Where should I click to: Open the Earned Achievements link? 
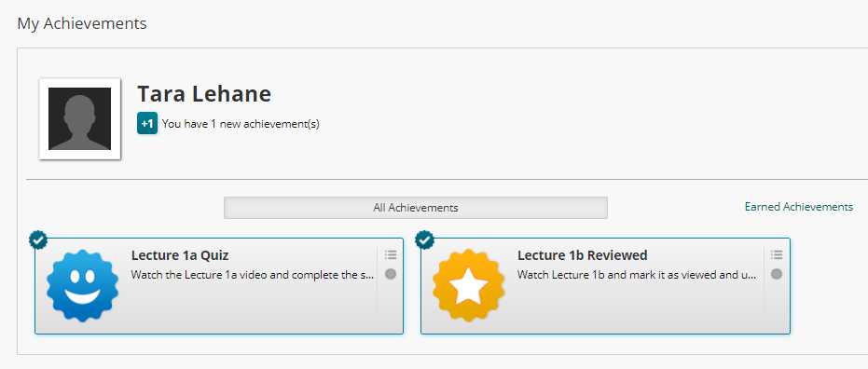point(799,207)
